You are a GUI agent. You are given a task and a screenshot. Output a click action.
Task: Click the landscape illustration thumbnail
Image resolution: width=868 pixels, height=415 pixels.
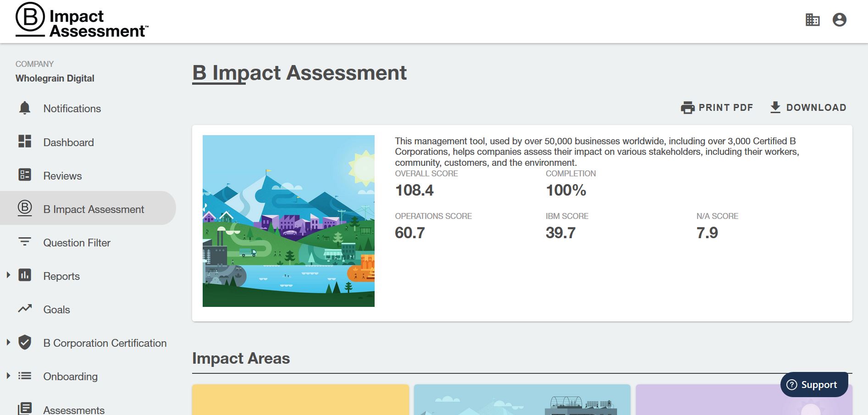[288, 221]
